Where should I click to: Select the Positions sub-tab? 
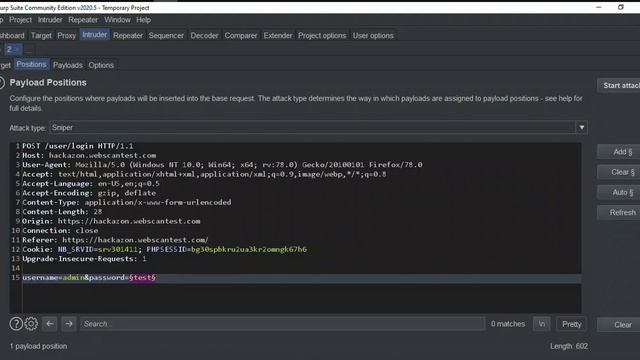click(x=31, y=64)
